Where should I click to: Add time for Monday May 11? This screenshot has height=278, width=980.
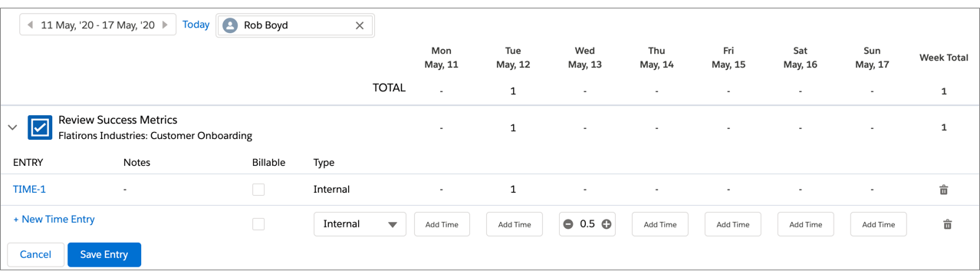coord(442,224)
